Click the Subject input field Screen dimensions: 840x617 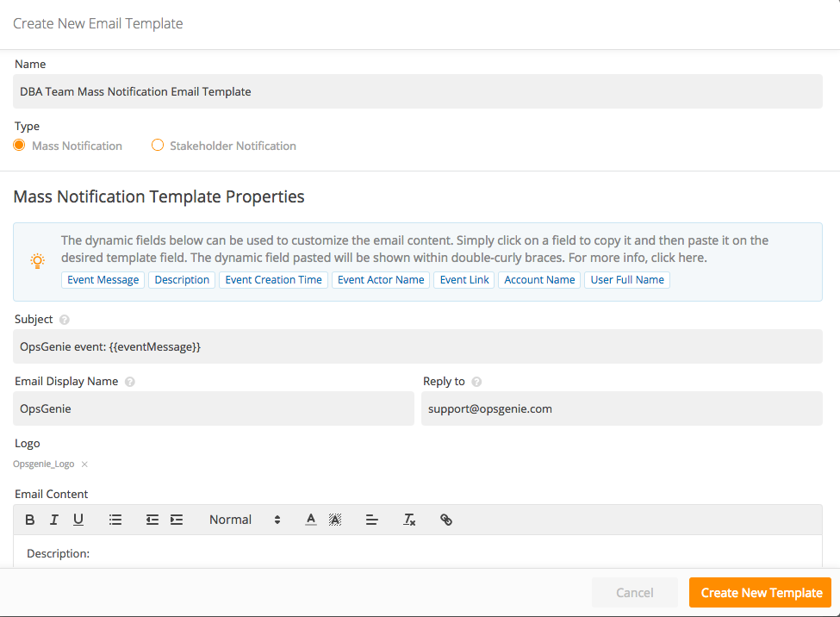pos(418,346)
